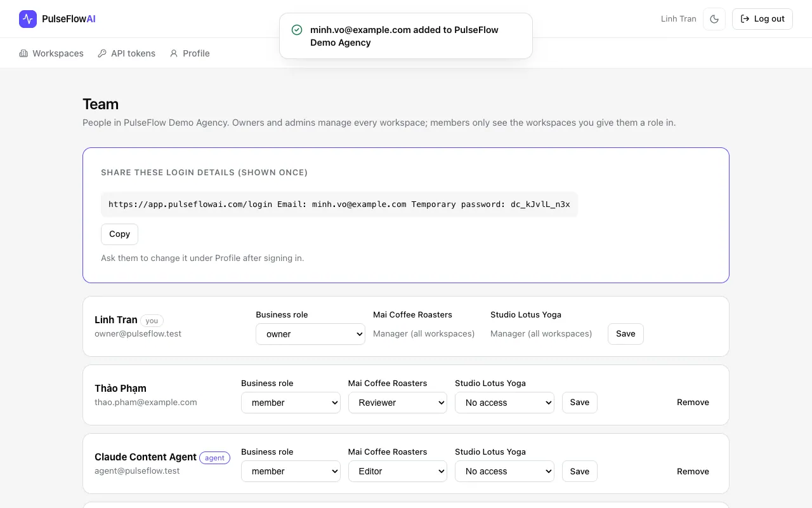Expand Thảo Phạm's Studio Lotus Yoga access dropdown
This screenshot has height=508, width=812.
504,403
